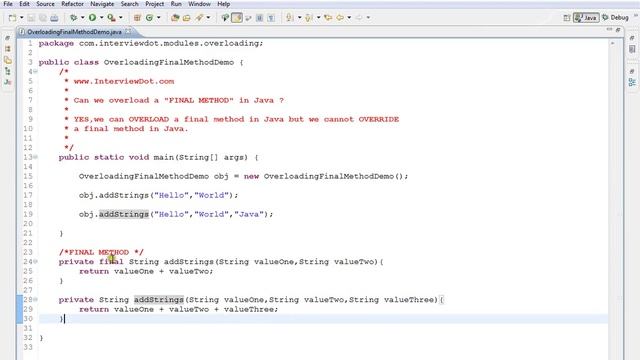Restore the minimized left view stack
This screenshot has width=640, height=360.
pos(7,38)
